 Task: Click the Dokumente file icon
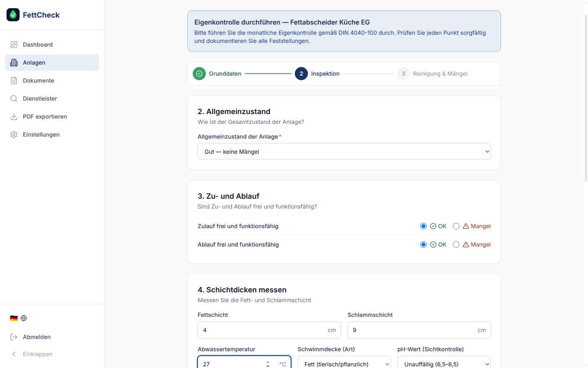pyautogui.click(x=14, y=81)
